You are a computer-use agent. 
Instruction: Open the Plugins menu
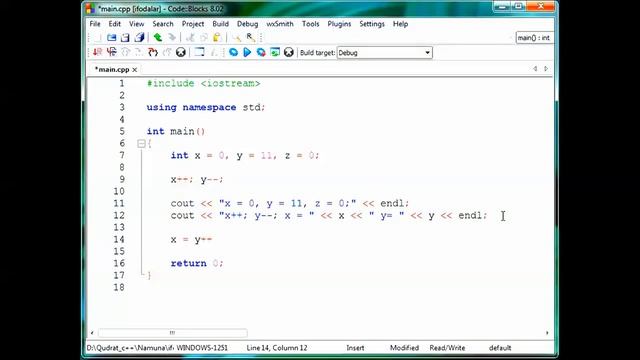[339, 24]
